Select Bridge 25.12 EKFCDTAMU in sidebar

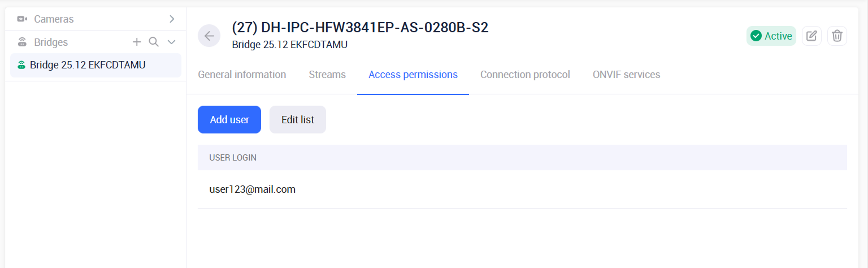pos(88,65)
